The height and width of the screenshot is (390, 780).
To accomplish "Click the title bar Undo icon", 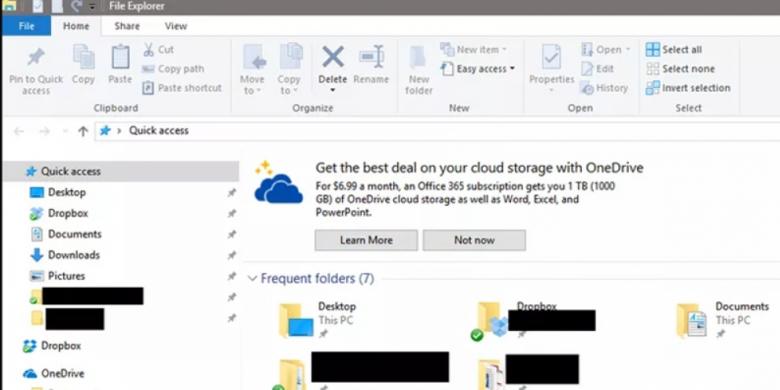I will pos(76,6).
